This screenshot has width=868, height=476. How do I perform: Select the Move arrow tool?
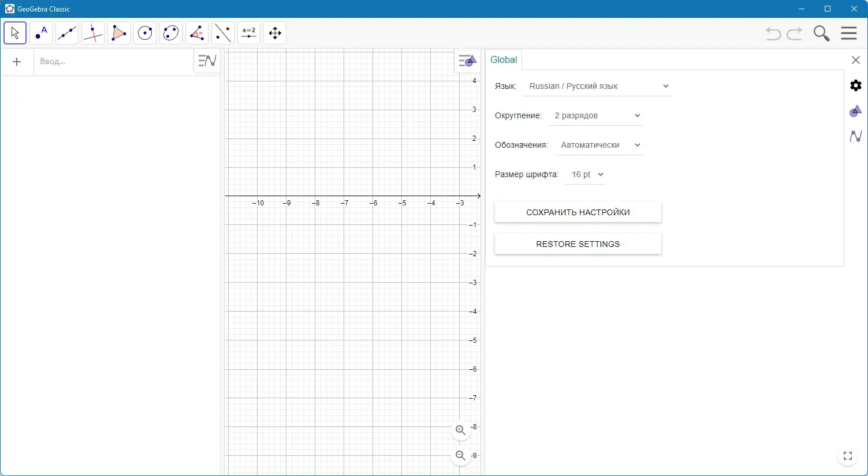(15, 33)
